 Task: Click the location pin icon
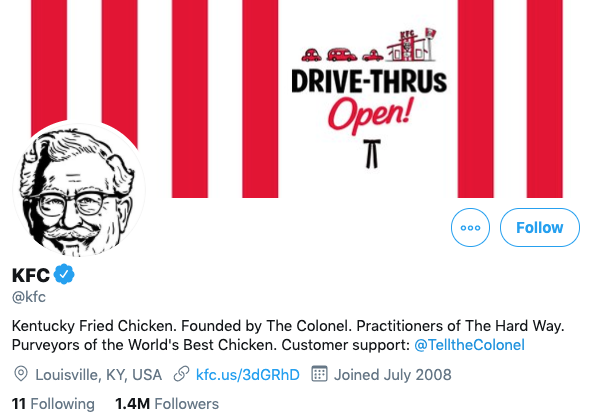click(x=21, y=374)
